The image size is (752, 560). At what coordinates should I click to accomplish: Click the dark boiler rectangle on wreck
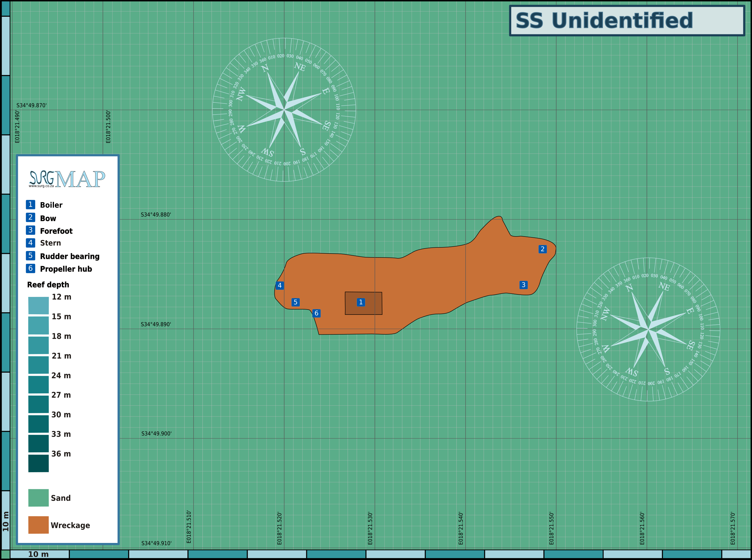click(364, 303)
